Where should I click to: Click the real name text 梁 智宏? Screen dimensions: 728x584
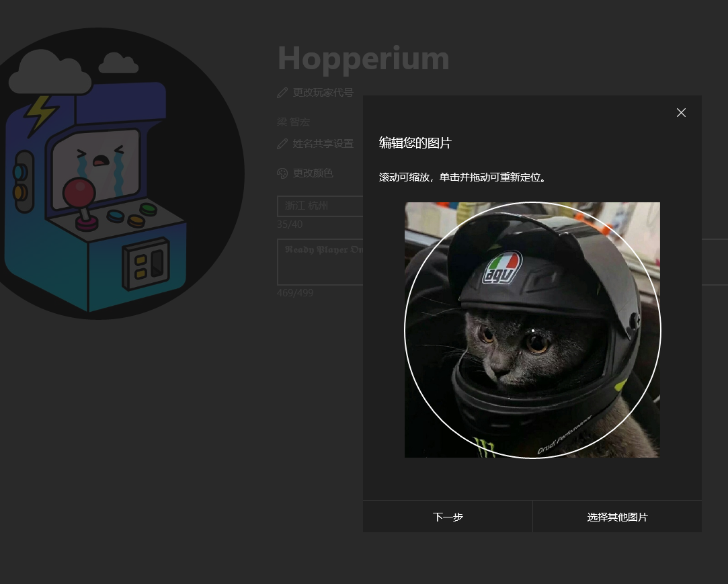[293, 122]
